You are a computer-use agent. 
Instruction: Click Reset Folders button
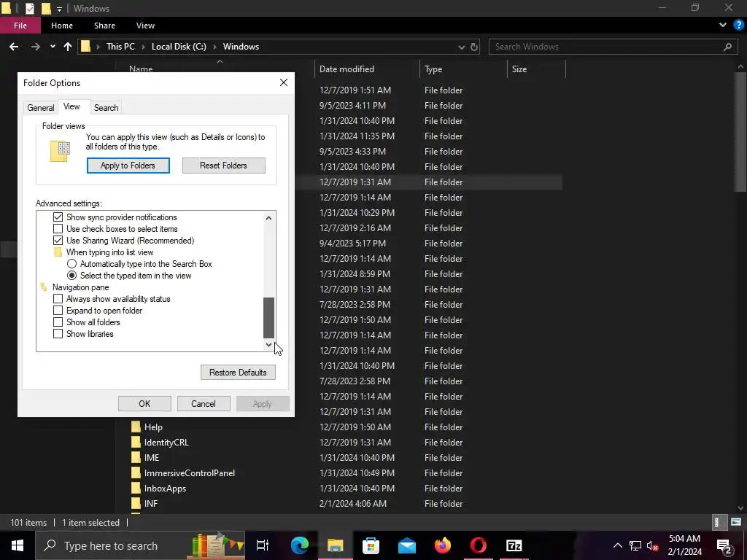(x=223, y=166)
